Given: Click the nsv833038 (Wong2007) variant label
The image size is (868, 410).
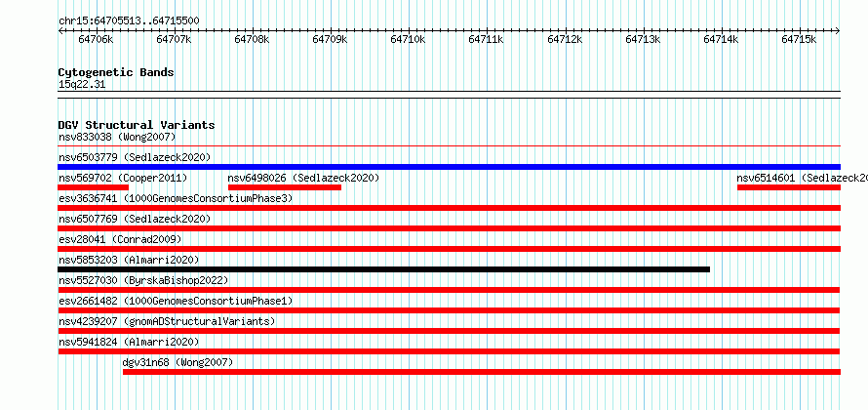Looking at the screenshot, I should point(117,137).
